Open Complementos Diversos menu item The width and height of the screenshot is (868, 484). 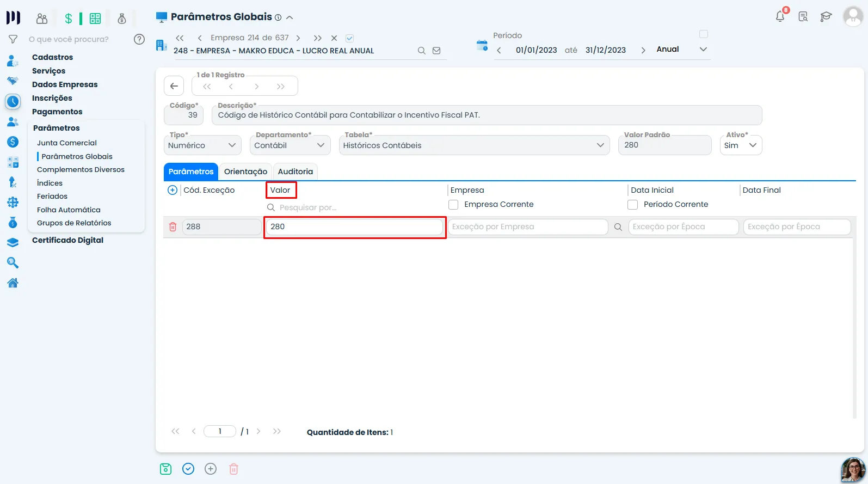click(81, 169)
